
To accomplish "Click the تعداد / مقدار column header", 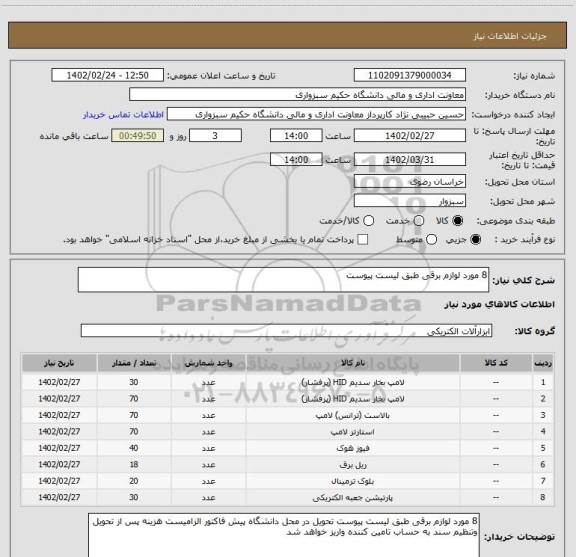I will (x=134, y=363).
